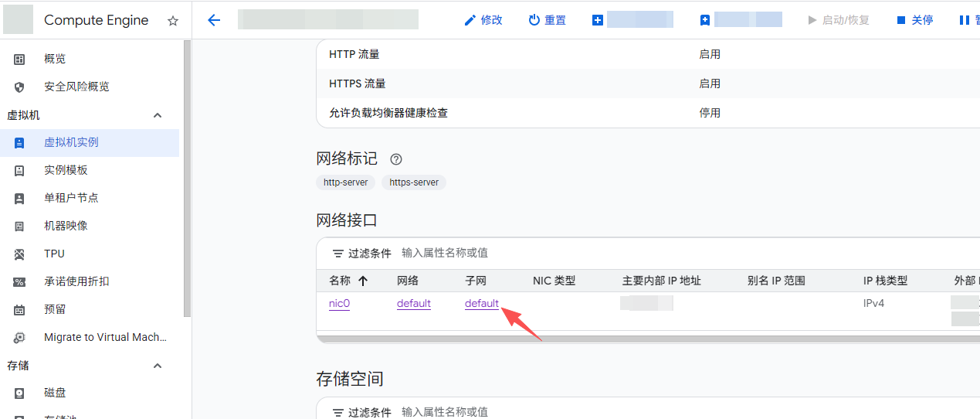The height and width of the screenshot is (419, 980).
Task: Click the 实例模板 template icon
Action: pos(19,170)
